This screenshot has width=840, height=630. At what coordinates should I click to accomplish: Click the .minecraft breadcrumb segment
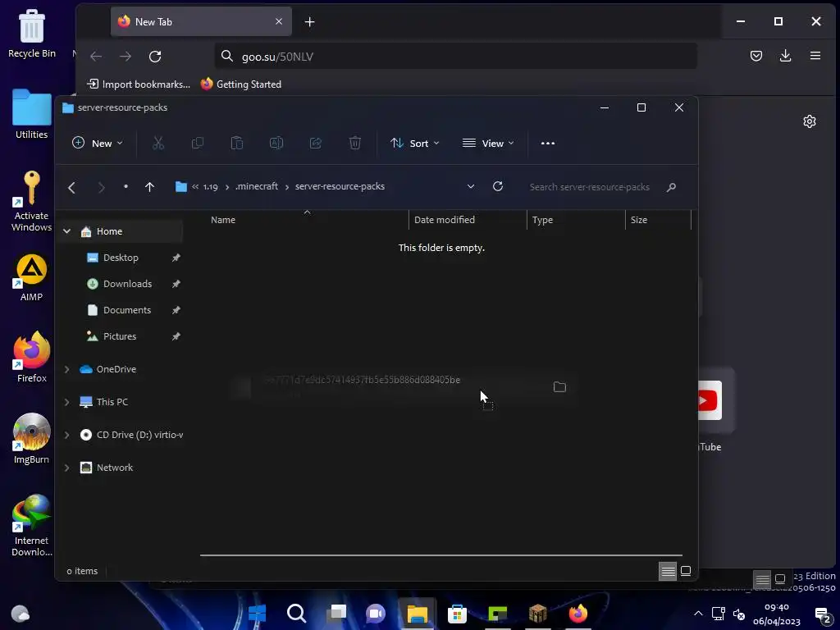click(x=257, y=186)
